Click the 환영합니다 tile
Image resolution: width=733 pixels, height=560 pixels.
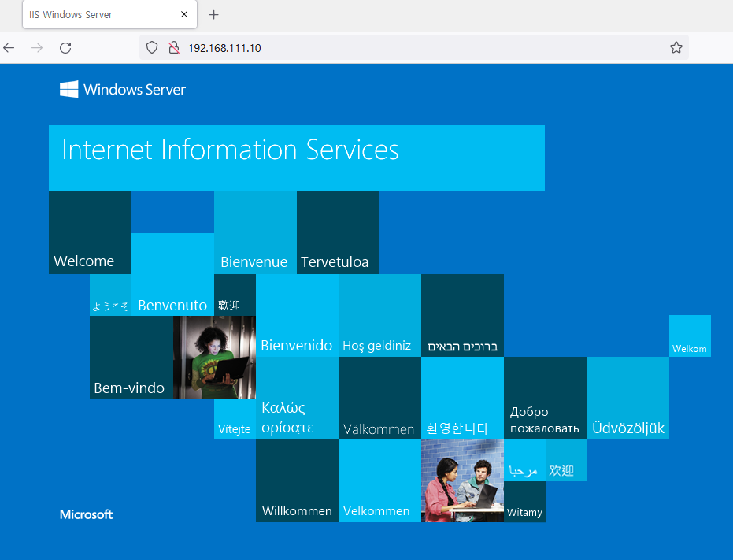(462, 398)
